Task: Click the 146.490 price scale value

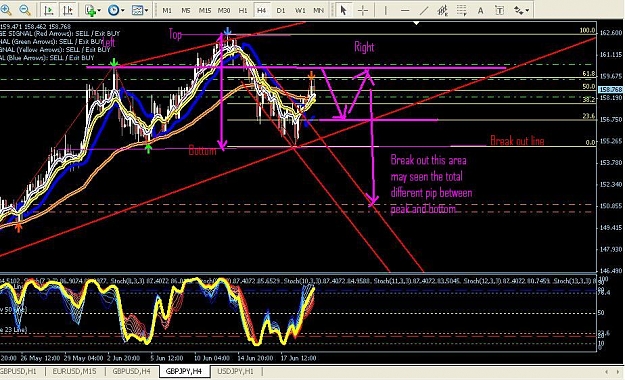Action: point(611,271)
